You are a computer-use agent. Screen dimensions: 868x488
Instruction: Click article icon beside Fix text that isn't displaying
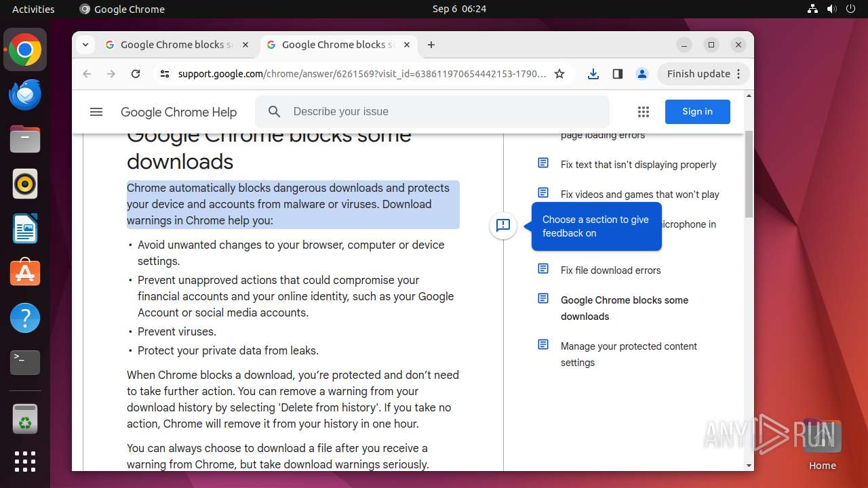tap(543, 163)
